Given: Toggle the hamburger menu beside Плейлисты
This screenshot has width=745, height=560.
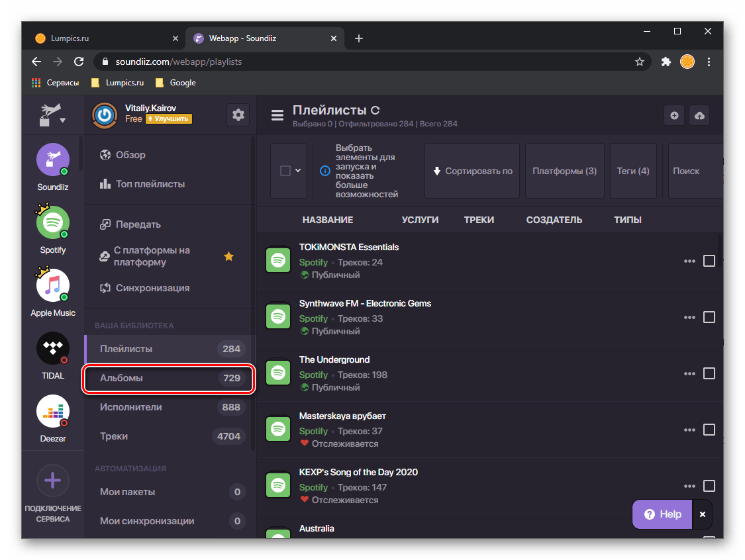Looking at the screenshot, I should pyautogui.click(x=277, y=115).
